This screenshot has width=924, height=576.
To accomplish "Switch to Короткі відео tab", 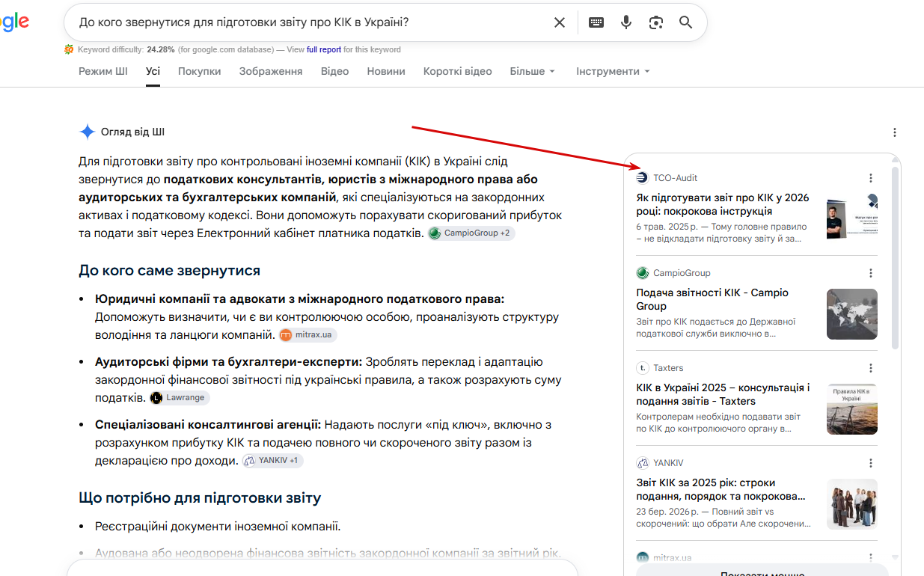I will point(458,71).
